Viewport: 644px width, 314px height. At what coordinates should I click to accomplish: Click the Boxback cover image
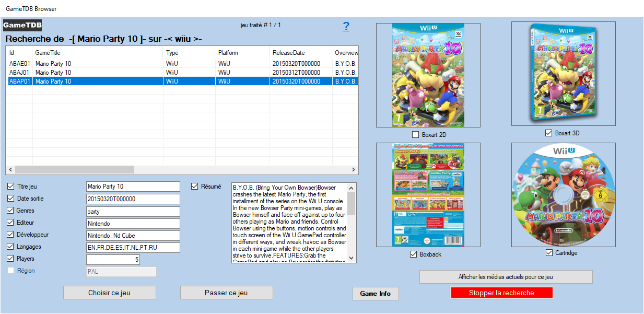click(428, 195)
